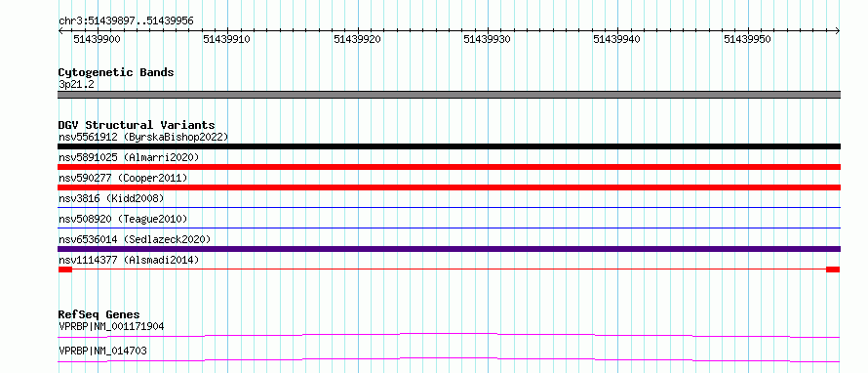
Task: Select the thin blue nsv508920 variant line
Action: pos(449,228)
